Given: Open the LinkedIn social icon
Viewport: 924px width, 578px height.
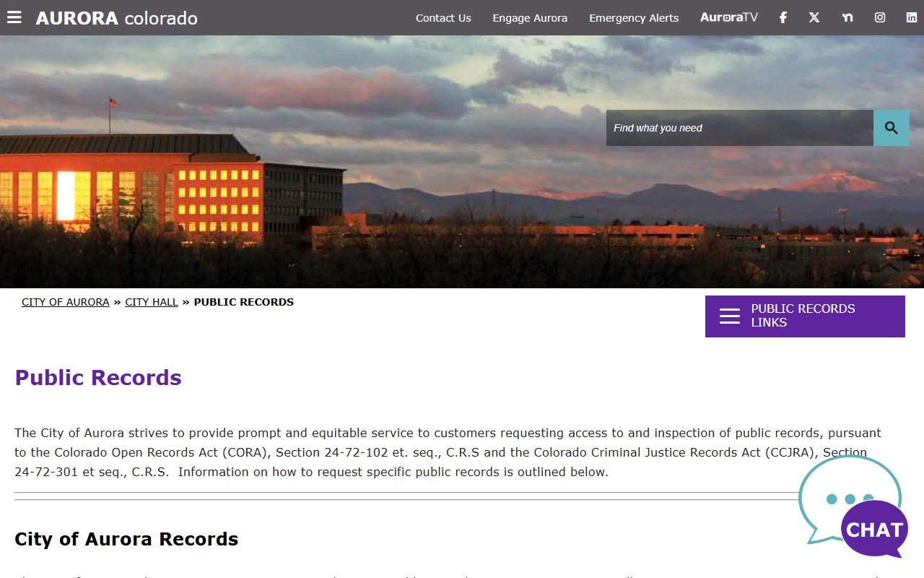Looking at the screenshot, I should (912, 17).
